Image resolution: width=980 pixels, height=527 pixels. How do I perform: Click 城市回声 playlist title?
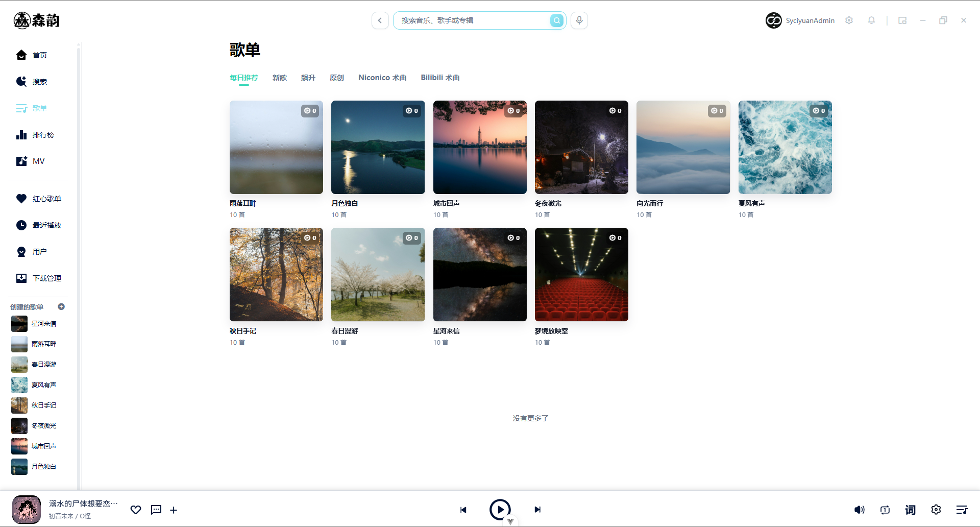(447, 203)
